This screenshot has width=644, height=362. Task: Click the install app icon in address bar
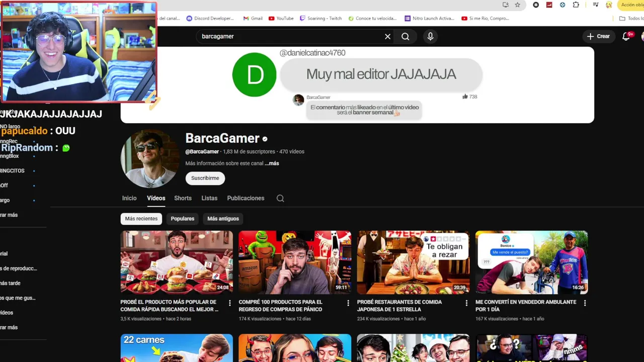click(x=506, y=5)
